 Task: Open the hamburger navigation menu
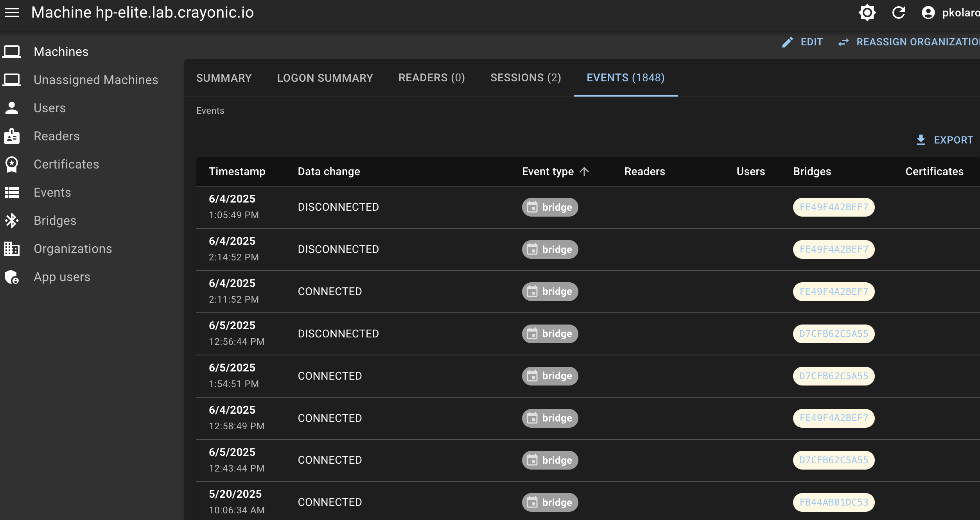point(12,13)
